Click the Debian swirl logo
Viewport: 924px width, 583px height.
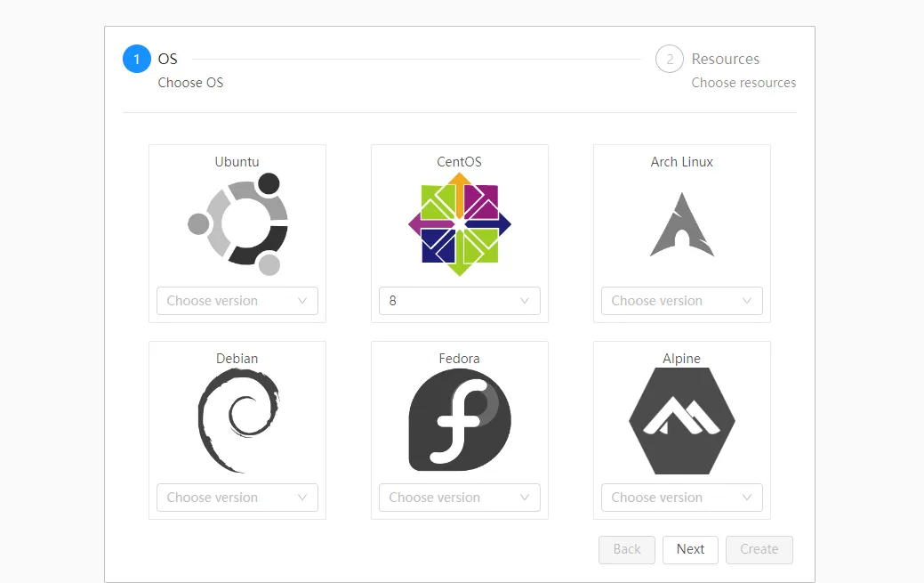pyautogui.click(x=238, y=421)
